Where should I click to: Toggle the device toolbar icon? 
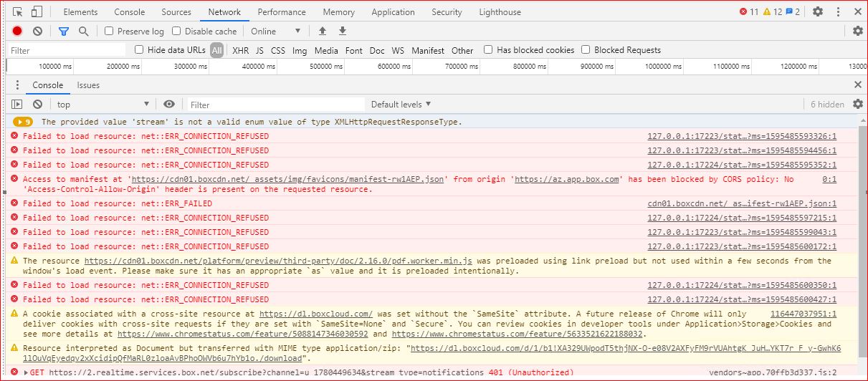pyautogui.click(x=37, y=12)
